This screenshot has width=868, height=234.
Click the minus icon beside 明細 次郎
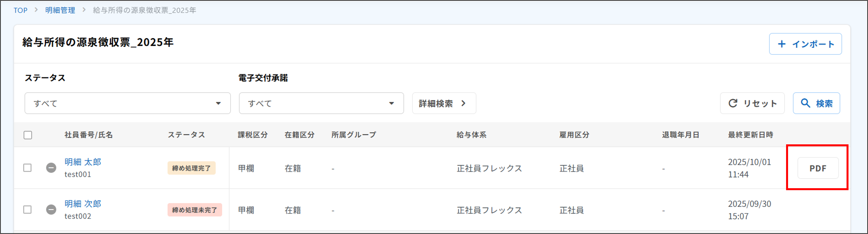[51, 210]
